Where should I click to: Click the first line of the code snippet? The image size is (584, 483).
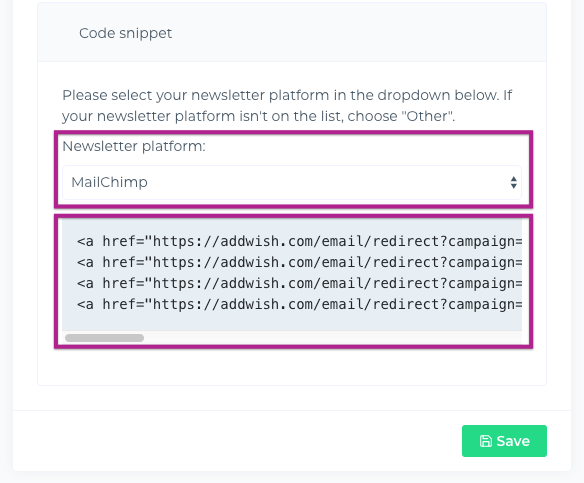coord(299,241)
